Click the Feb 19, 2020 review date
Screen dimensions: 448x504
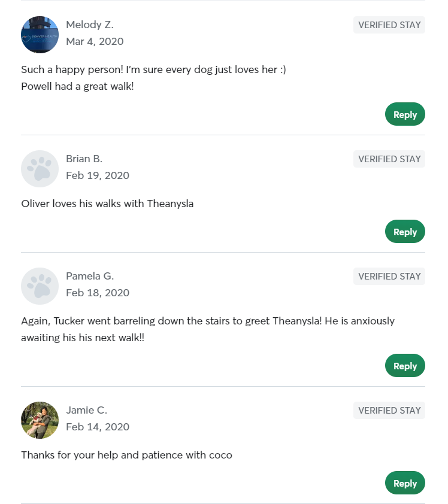coord(97,175)
